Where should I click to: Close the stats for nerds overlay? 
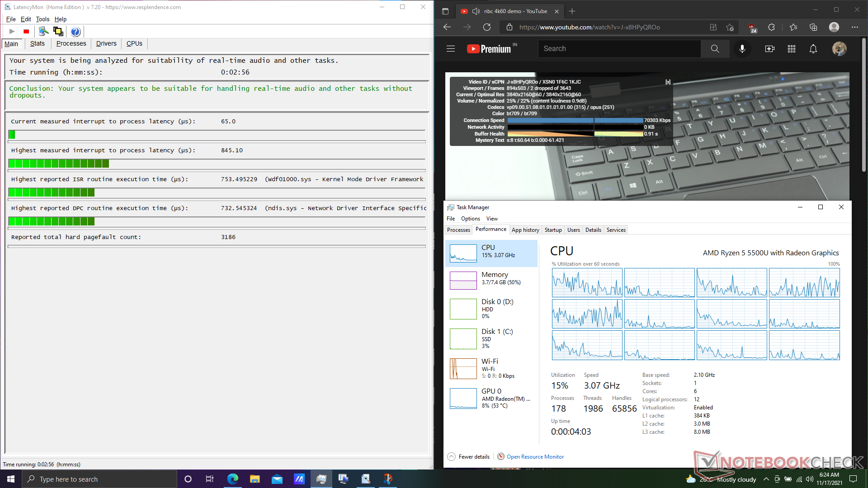click(x=668, y=82)
